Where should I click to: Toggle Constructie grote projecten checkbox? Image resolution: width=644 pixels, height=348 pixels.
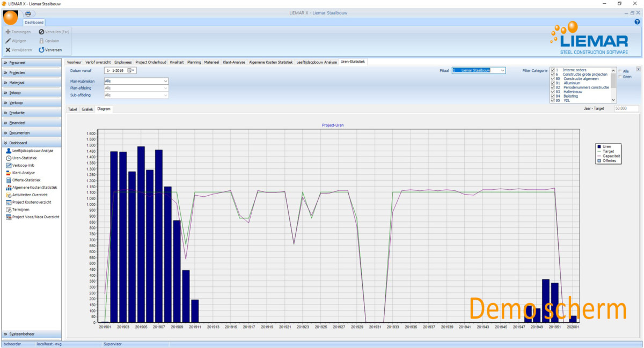[552, 74]
